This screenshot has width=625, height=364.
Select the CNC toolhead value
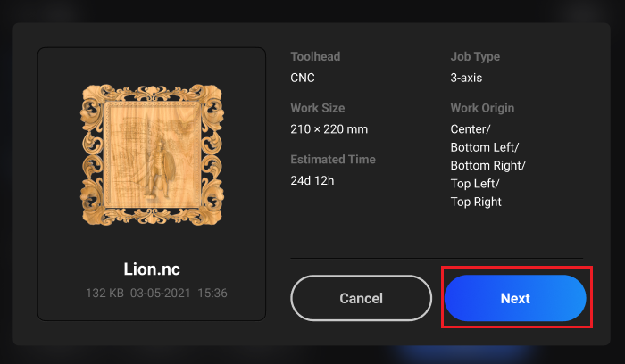click(303, 78)
